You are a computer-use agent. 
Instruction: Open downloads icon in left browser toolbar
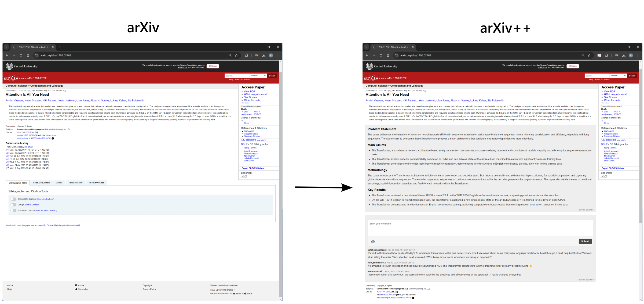[264, 55]
